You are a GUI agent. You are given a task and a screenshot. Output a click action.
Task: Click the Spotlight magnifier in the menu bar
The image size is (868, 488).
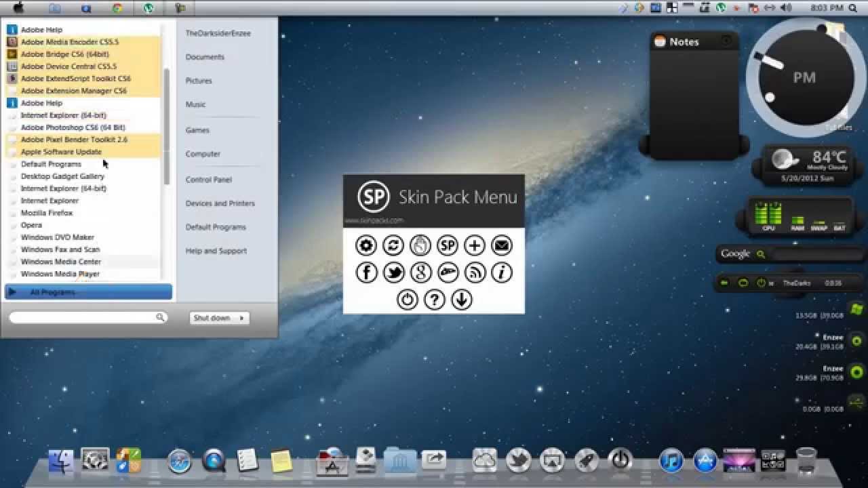(852, 8)
